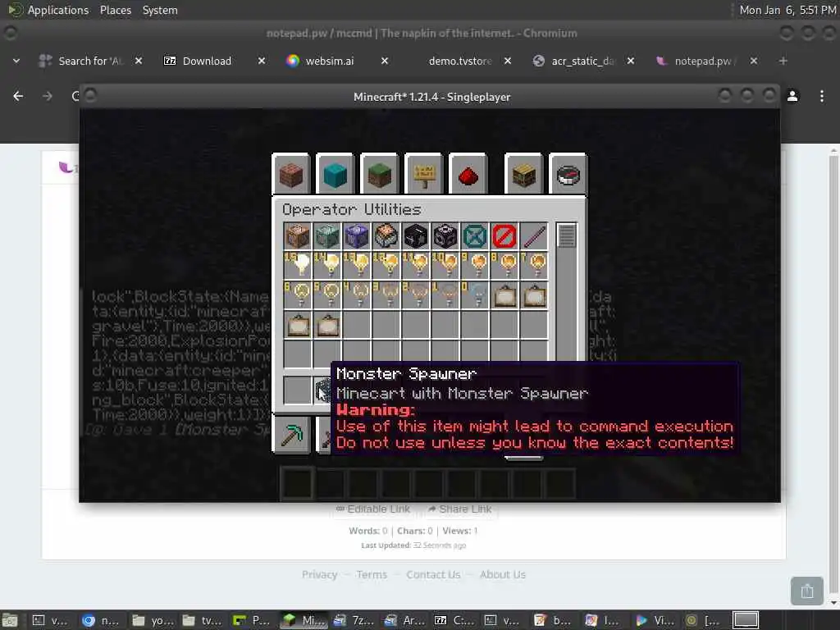This screenshot has width=840, height=630.
Task: Pick the Minecart with Command Block item
Action: [386, 236]
